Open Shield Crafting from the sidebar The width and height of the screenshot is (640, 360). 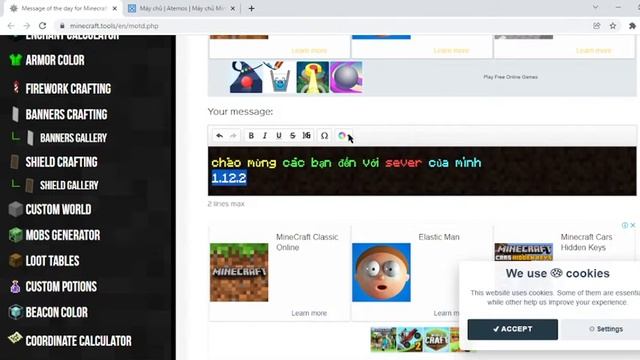click(x=62, y=162)
